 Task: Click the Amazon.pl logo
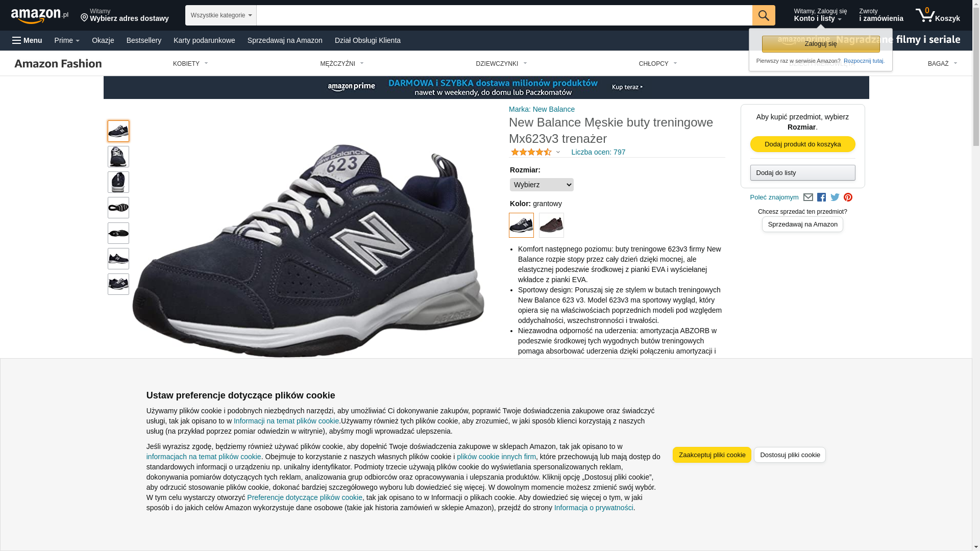[x=40, y=16]
